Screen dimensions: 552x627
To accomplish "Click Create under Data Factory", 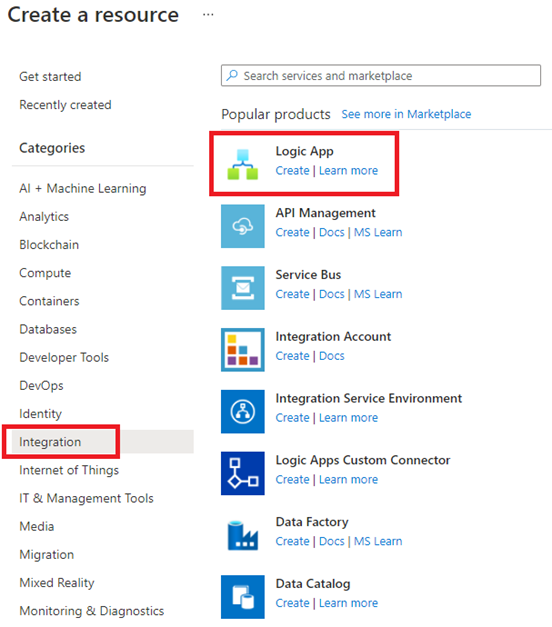I will [292, 541].
